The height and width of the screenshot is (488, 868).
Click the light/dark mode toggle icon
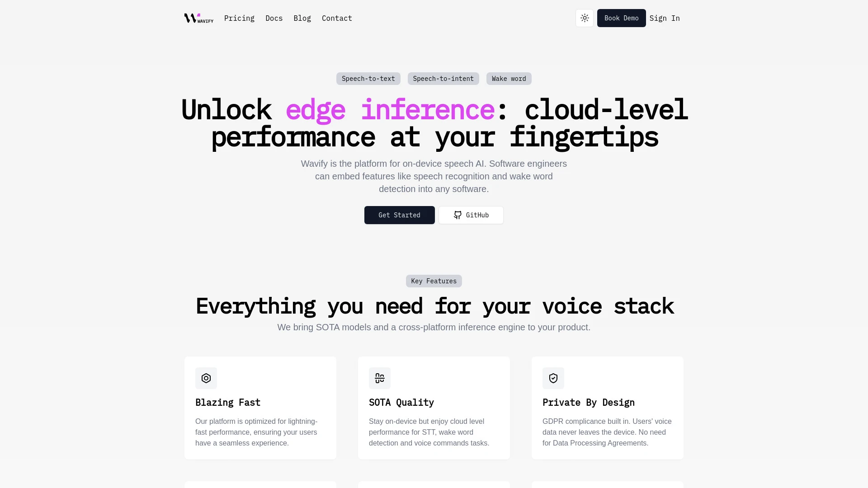[584, 18]
